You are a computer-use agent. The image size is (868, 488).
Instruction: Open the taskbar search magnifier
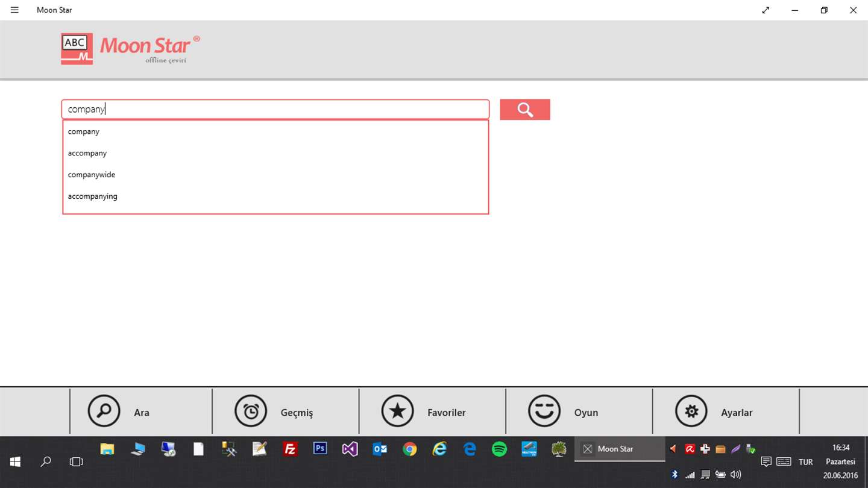pyautogui.click(x=46, y=462)
